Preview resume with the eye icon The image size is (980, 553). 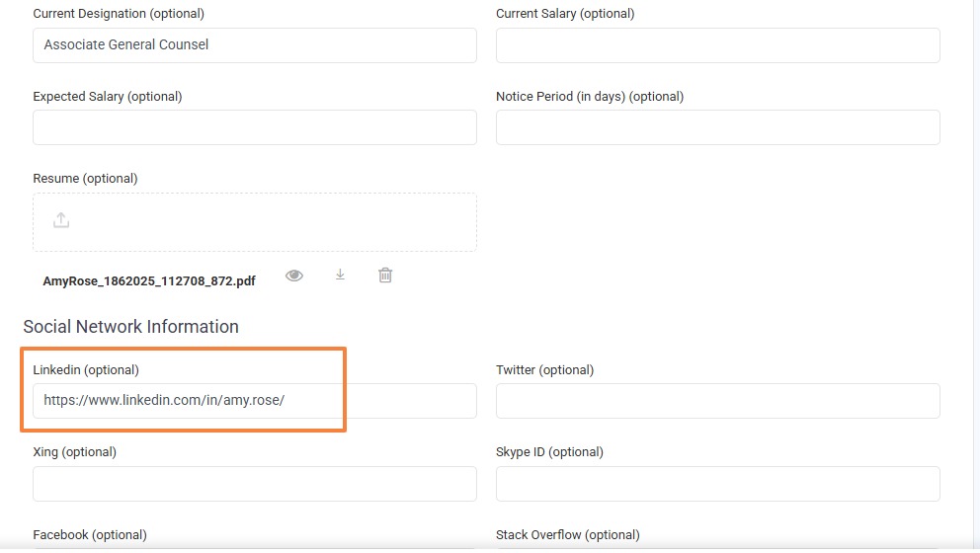point(294,276)
